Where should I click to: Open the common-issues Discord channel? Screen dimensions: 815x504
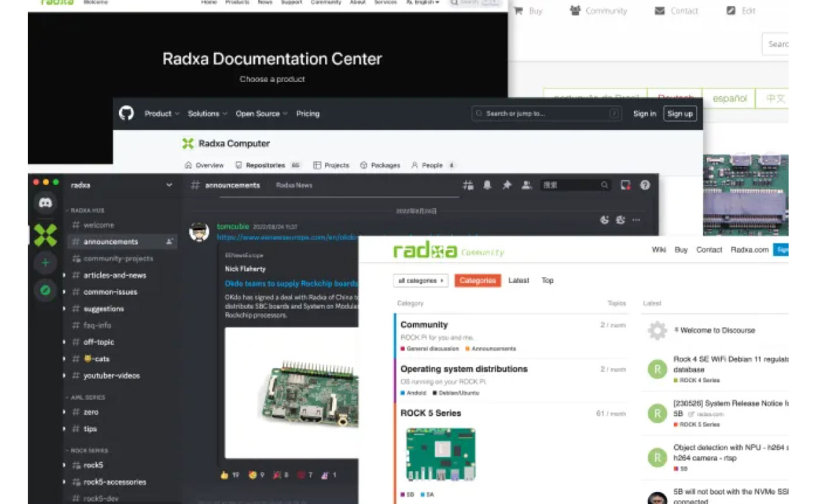(110, 292)
